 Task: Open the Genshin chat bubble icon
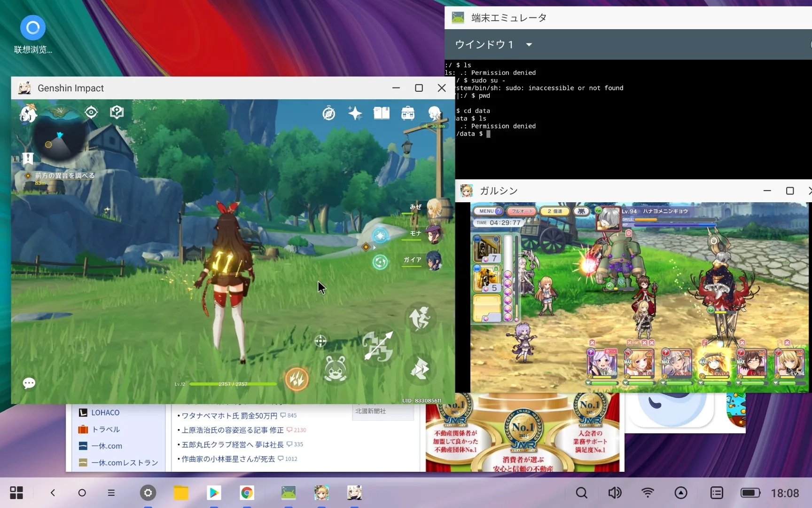29,383
